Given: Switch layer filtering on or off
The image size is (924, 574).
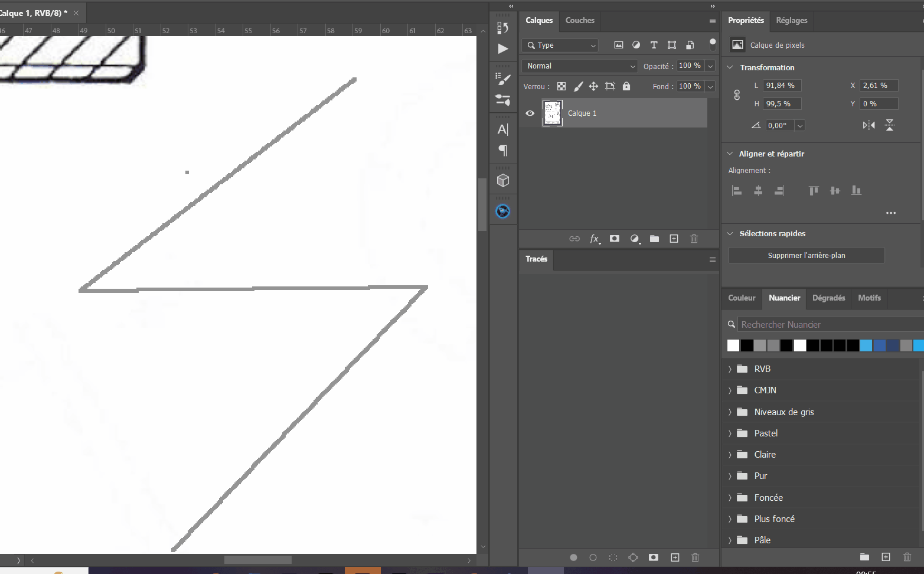Looking at the screenshot, I should point(713,44).
